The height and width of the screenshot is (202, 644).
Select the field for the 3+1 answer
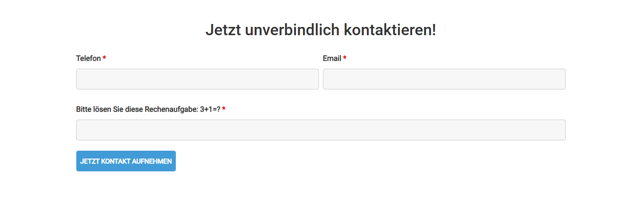click(x=321, y=130)
